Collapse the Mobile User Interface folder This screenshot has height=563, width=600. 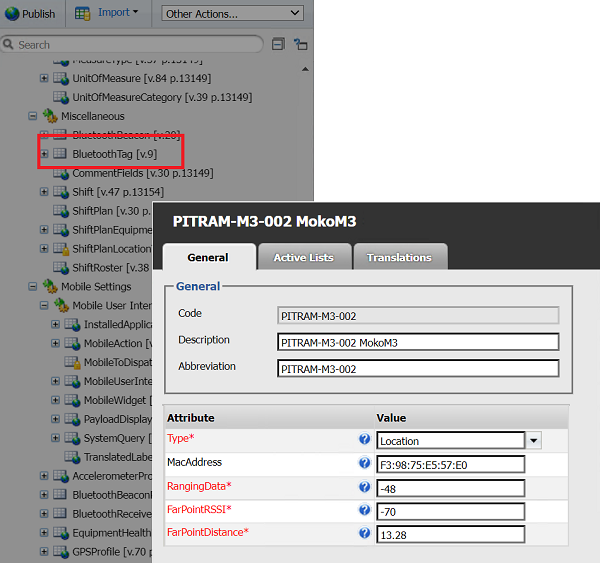[x=44, y=305]
